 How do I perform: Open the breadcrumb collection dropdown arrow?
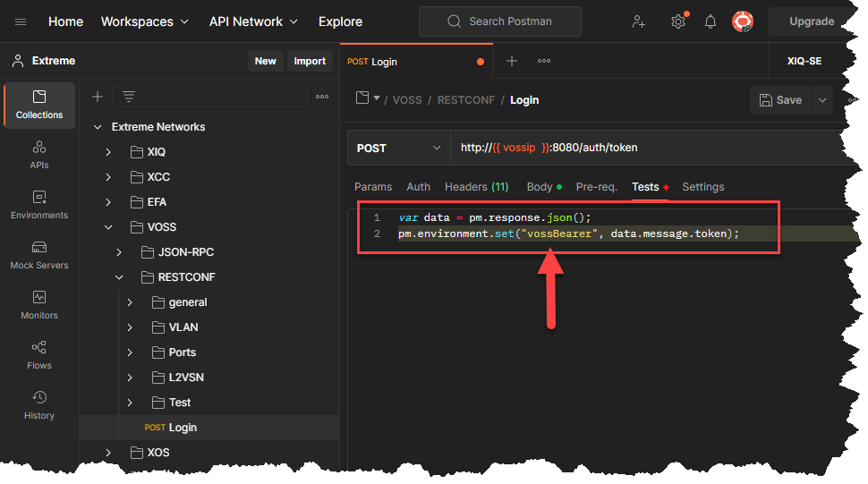[x=377, y=98]
